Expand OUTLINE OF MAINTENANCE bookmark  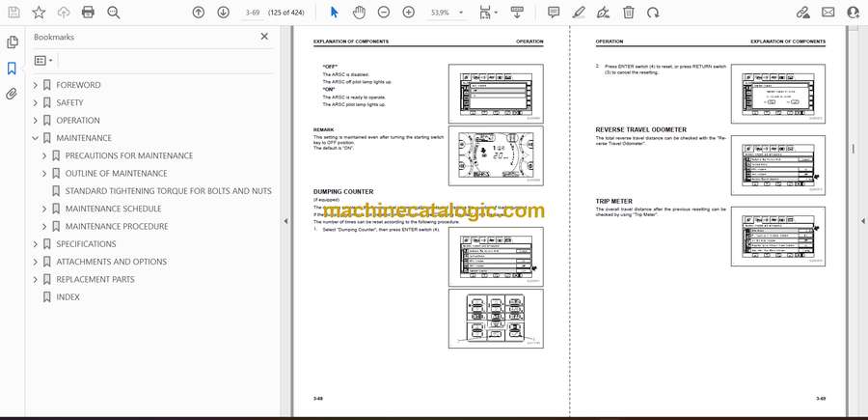pos(44,174)
